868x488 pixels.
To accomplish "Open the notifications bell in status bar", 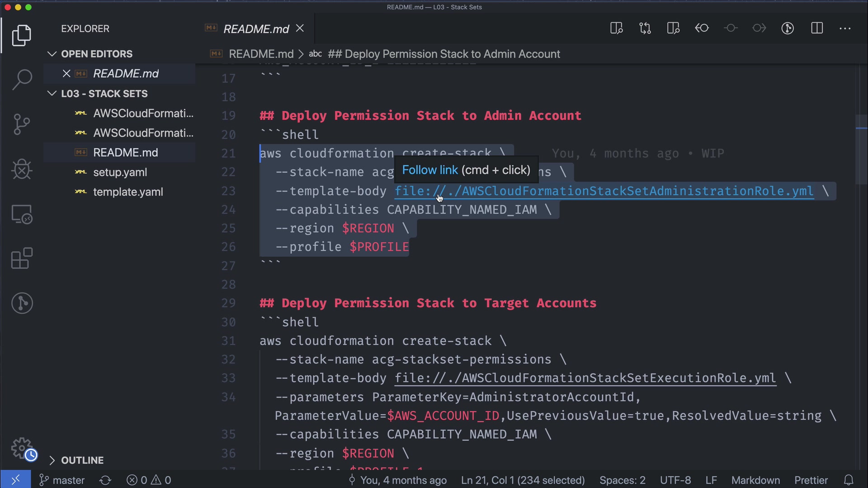I will pyautogui.click(x=849, y=480).
